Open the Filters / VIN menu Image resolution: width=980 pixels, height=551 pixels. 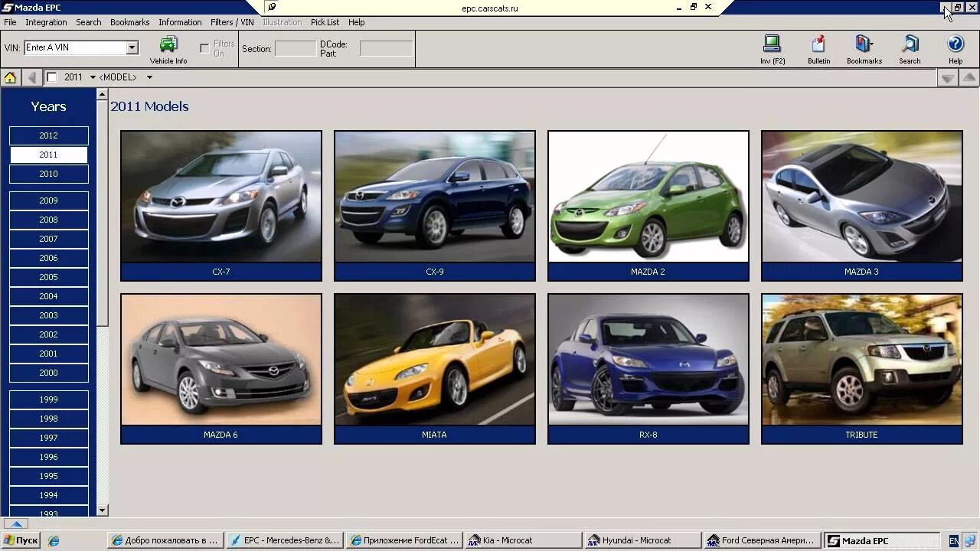pos(232,22)
